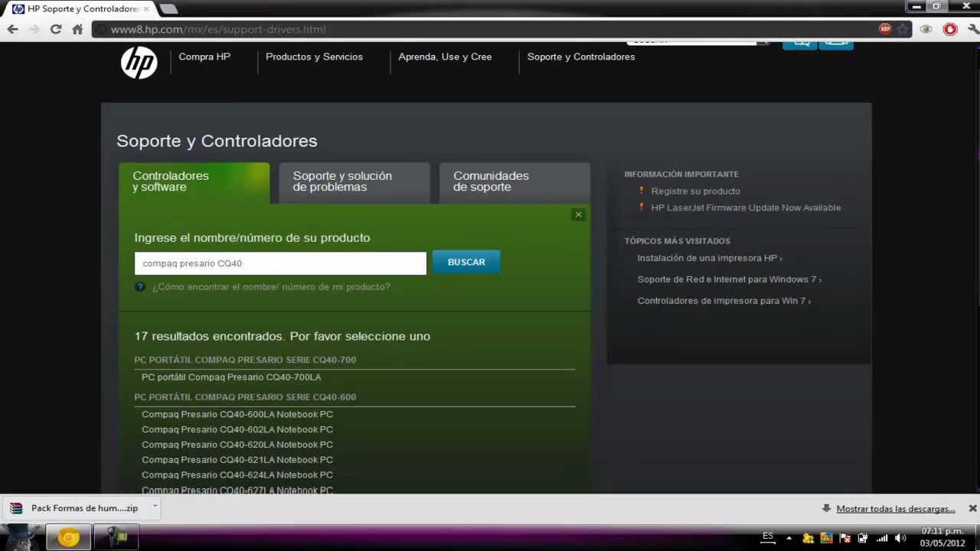The height and width of the screenshot is (551, 980).
Task: Open a new browser tab
Action: [x=168, y=9]
